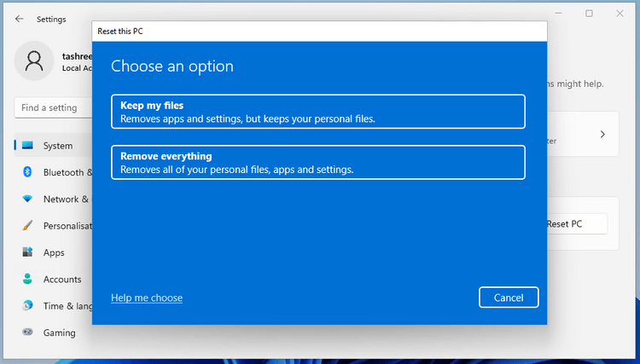Screen dimensions: 640x364
Task: Maximize the Settings window
Action: click(589, 14)
